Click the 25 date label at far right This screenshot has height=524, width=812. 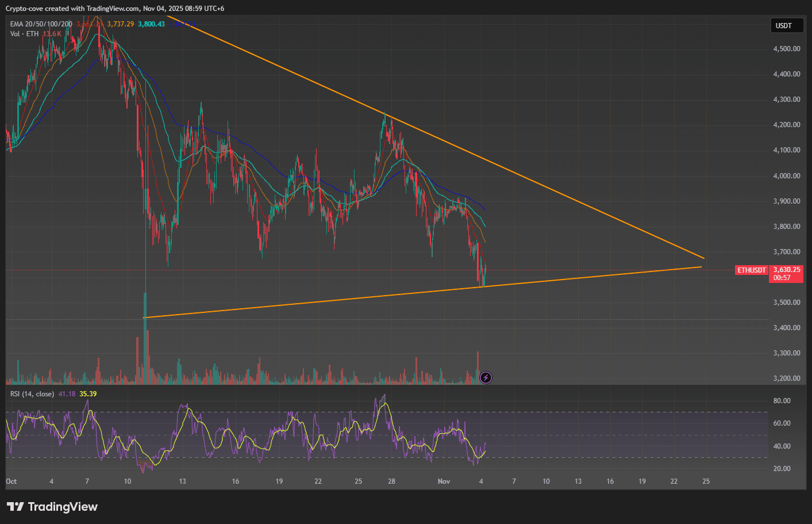[x=706, y=481]
